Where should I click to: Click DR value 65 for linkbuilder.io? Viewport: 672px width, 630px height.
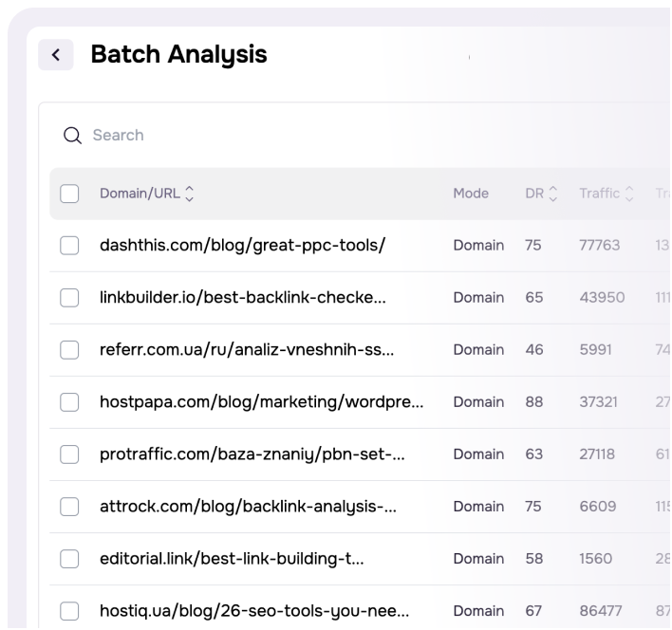(x=534, y=298)
